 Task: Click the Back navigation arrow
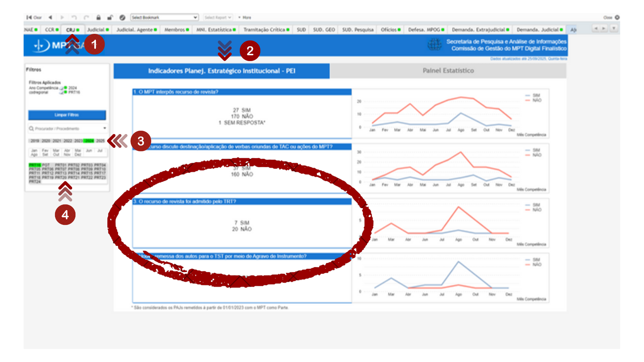(x=50, y=17)
